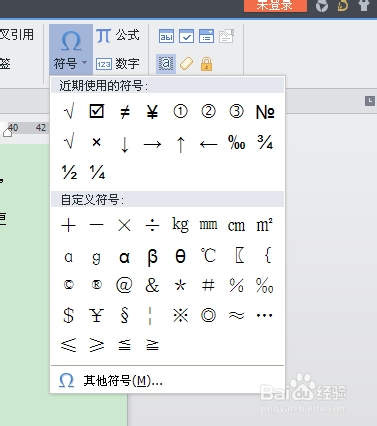The width and height of the screenshot is (377, 426).
Task: Insert the hollow bracket 〖 symbol
Action: coord(239,256)
